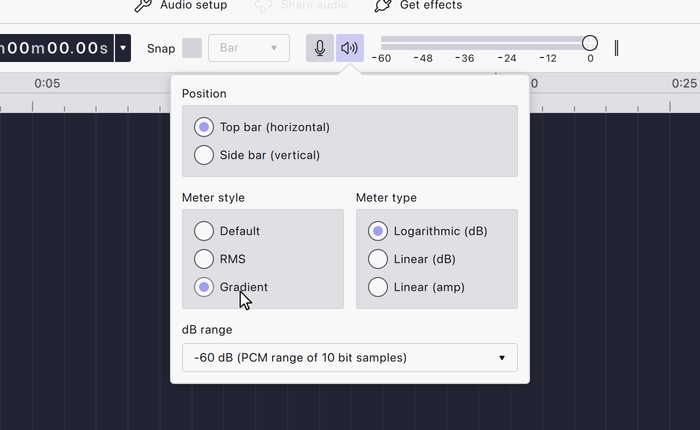This screenshot has width=700, height=430.
Task: Open the Audio setup wrench button
Action: (181, 5)
